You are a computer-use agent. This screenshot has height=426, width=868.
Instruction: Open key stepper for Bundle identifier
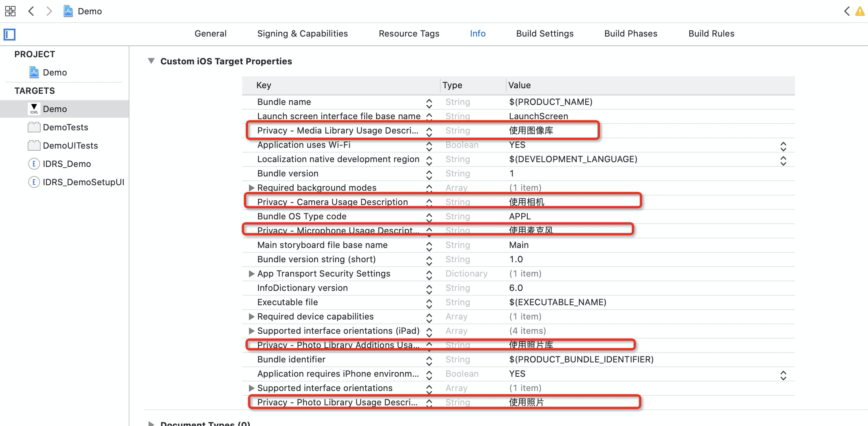pyautogui.click(x=429, y=361)
